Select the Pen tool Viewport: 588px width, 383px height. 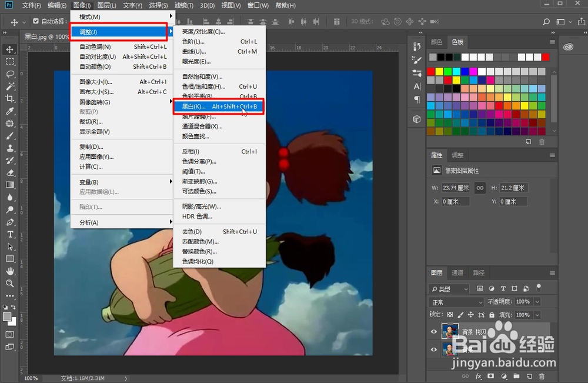point(10,222)
